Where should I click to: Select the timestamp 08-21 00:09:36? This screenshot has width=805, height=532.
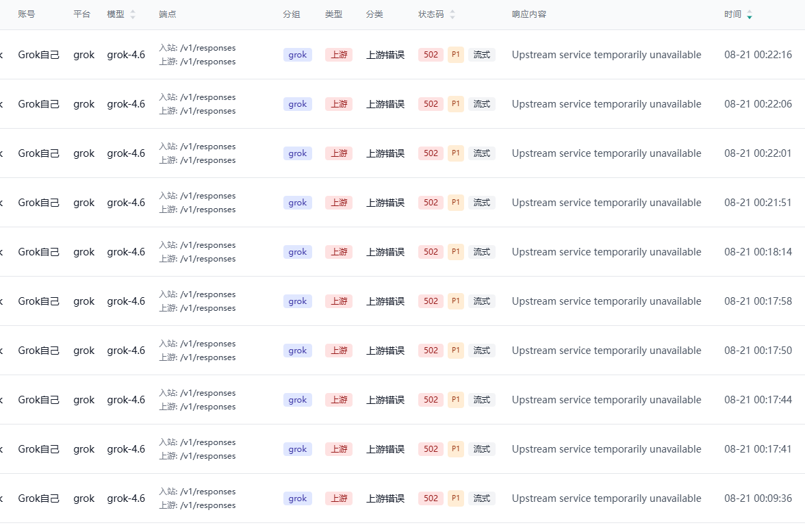758,498
